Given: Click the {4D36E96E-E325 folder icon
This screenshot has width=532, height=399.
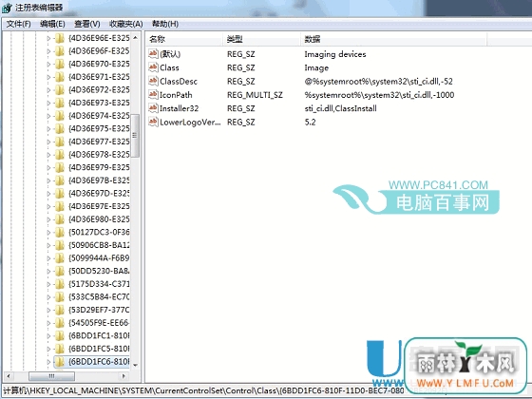Looking at the screenshot, I should pyautogui.click(x=60, y=38).
